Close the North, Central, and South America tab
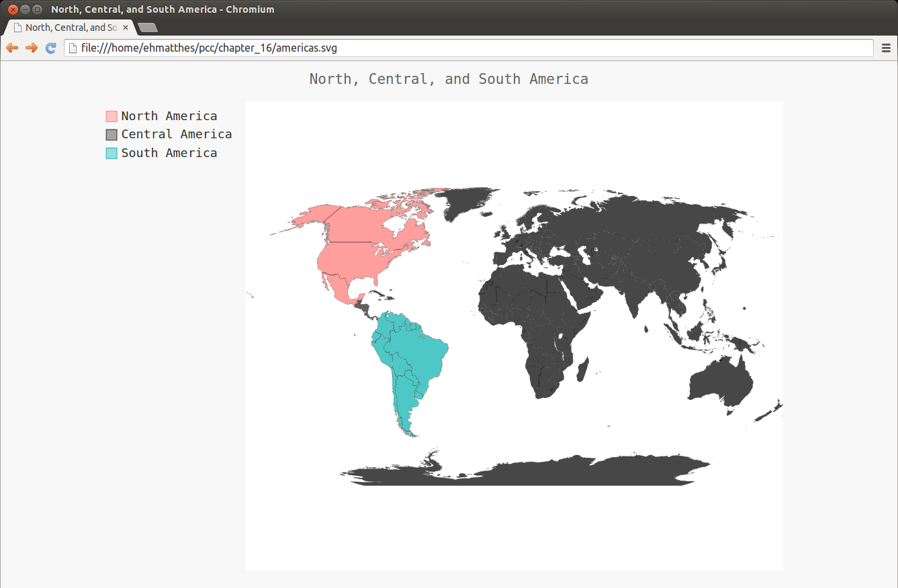The height and width of the screenshot is (588, 898). pyautogui.click(x=126, y=28)
